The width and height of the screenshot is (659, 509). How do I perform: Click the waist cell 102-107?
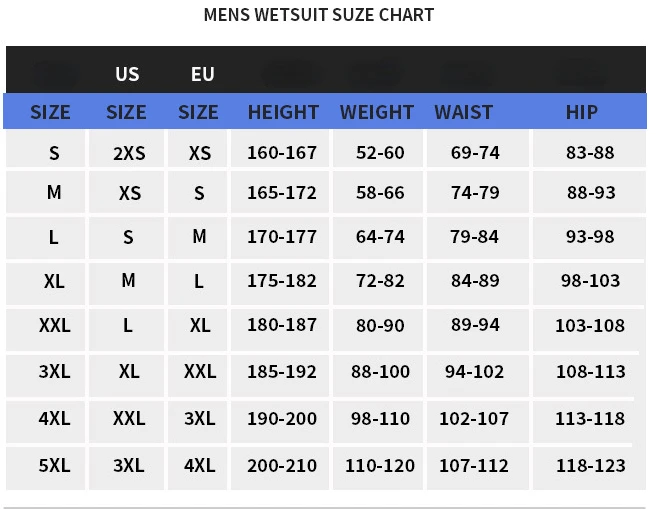(x=475, y=419)
